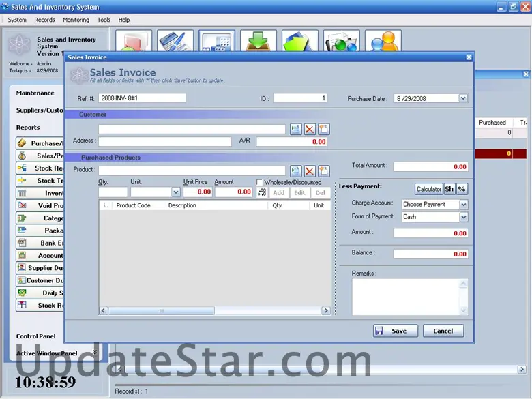This screenshot has width=532, height=399.
Task: Click the Description column header
Action: 216,205
